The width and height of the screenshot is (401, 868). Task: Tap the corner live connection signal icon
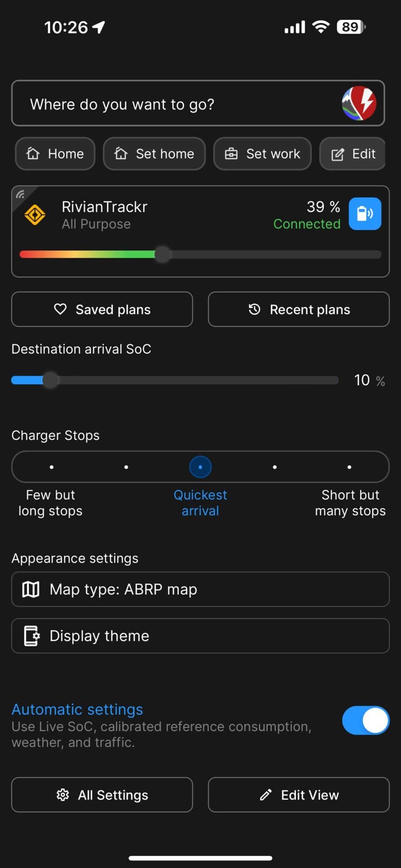click(x=20, y=195)
